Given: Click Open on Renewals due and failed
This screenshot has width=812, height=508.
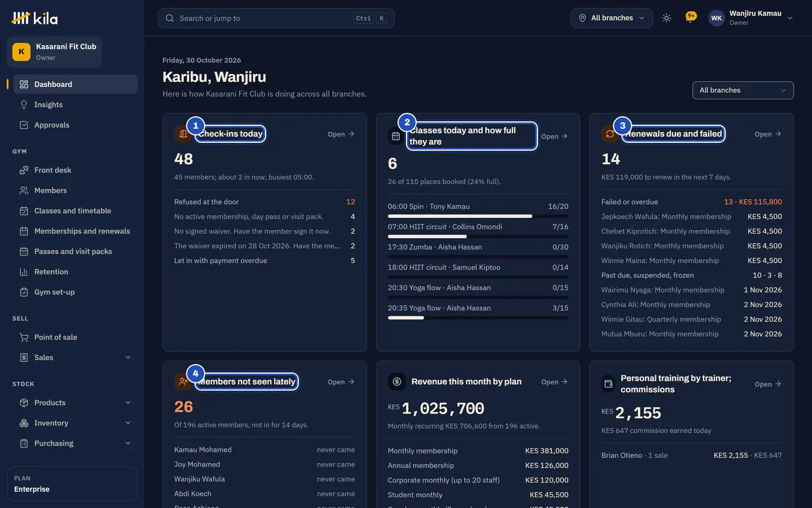Looking at the screenshot, I should tap(768, 134).
